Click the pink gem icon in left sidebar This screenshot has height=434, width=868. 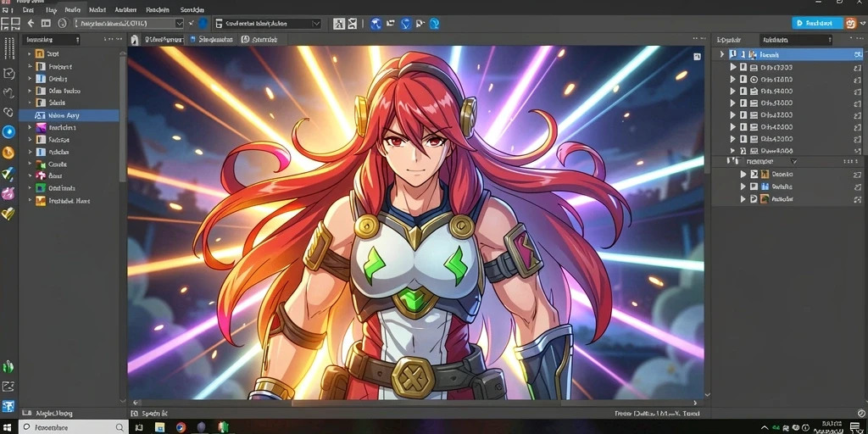tap(8, 194)
